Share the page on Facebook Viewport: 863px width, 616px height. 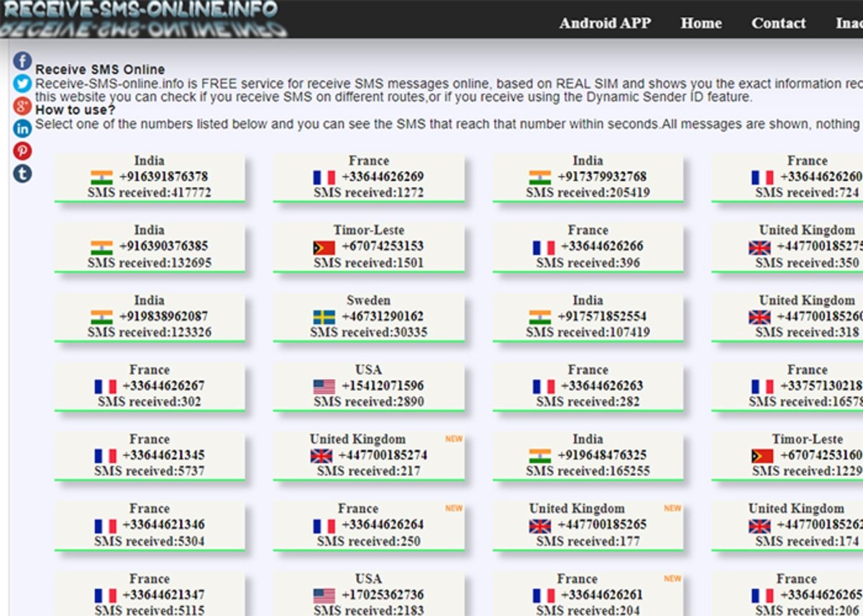(22, 62)
